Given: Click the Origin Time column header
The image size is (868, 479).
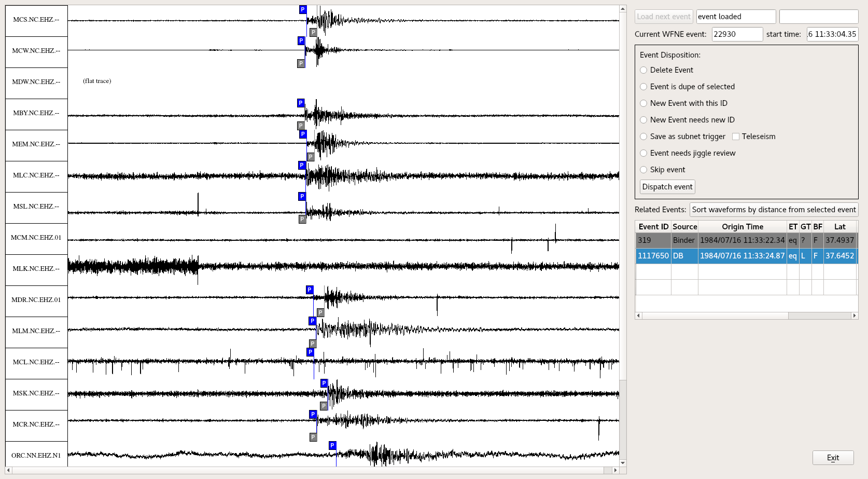Looking at the screenshot, I should click(x=743, y=227).
